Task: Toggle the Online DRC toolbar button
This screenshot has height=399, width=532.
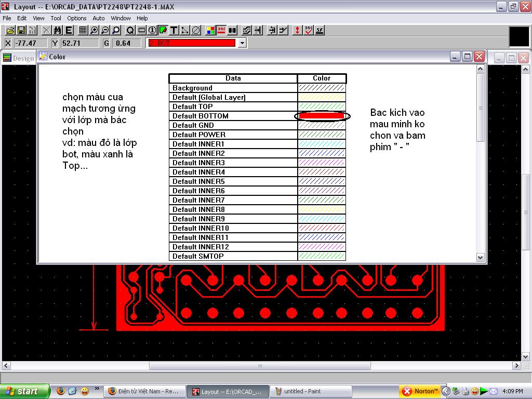Action: point(221,30)
